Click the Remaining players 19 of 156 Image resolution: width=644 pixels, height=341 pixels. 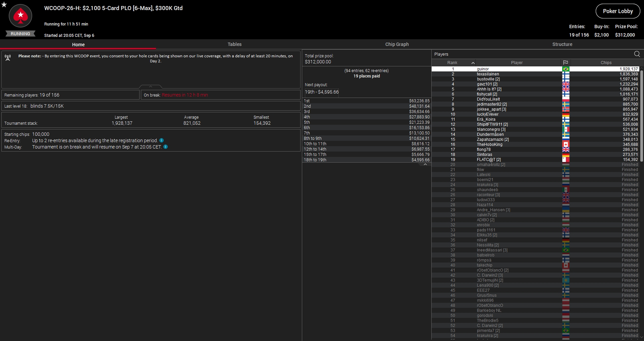[x=32, y=95]
